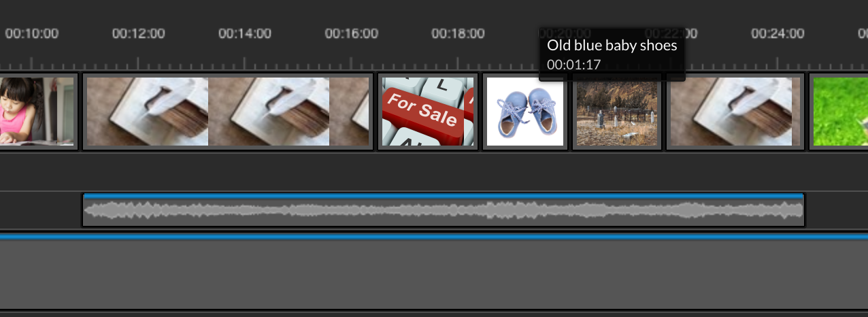Select the quill clip after the graveyard
The width and height of the screenshot is (868, 317).
pos(735,112)
